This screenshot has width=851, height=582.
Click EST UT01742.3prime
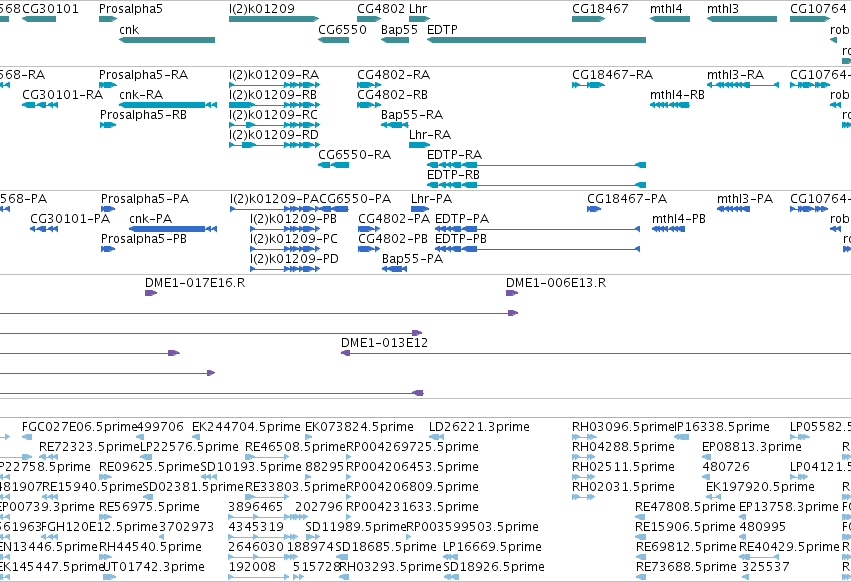153,567
